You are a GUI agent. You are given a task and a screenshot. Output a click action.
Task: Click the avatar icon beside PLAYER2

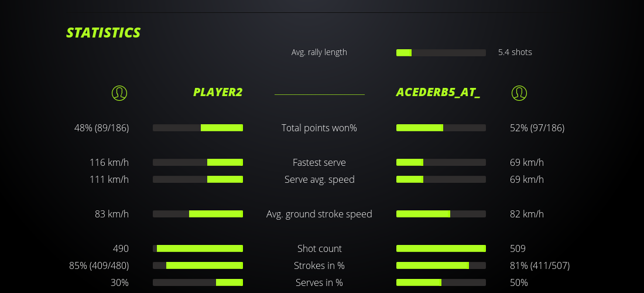tap(119, 93)
